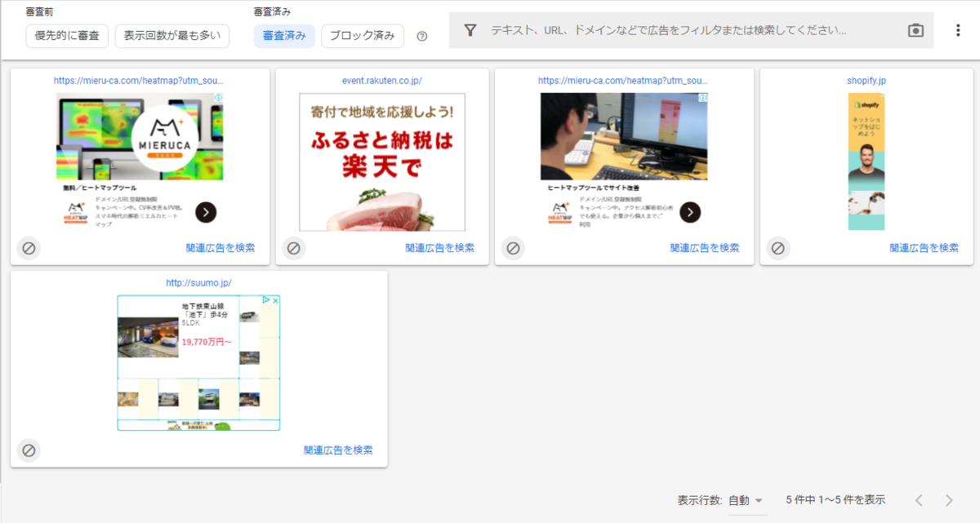980x523 pixels.
Task: Click arrow button in heatmap desk-photo ad
Action: (690, 212)
